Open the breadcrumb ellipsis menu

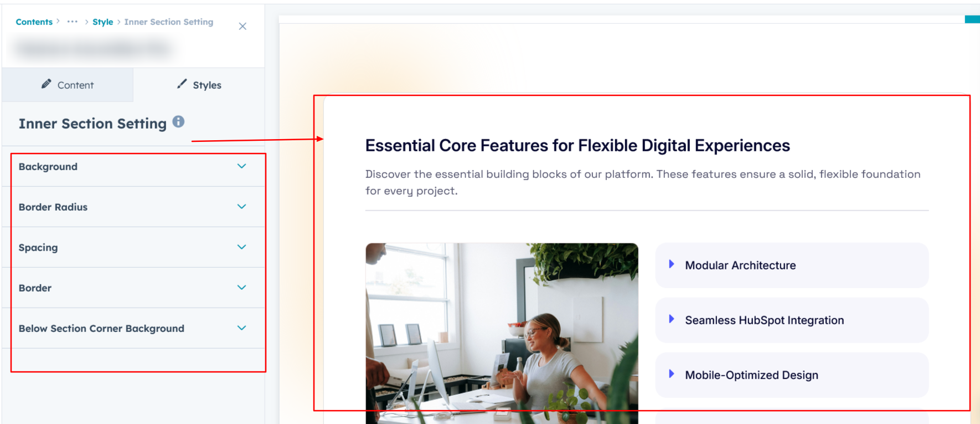[x=73, y=22]
